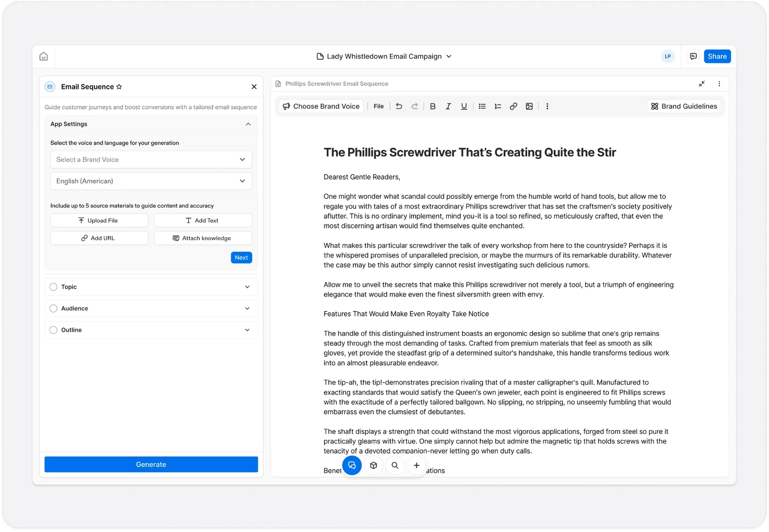Click the Share button
769x532 pixels.
[x=717, y=56]
